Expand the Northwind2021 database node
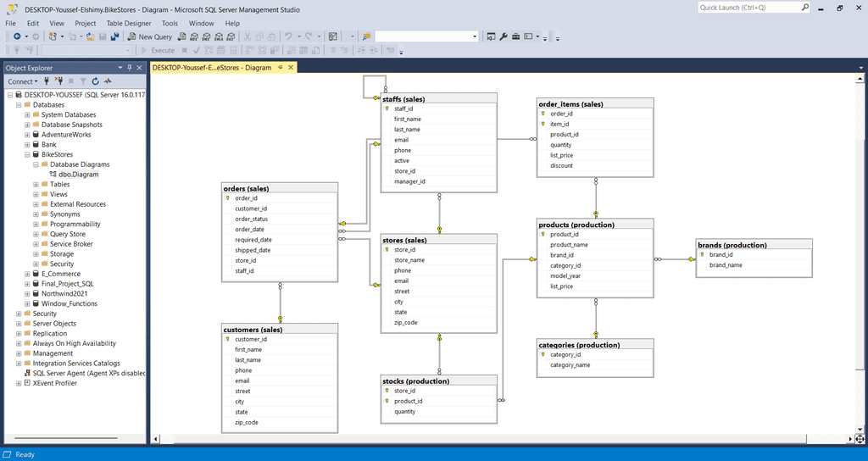The image size is (868, 461). pos(27,293)
